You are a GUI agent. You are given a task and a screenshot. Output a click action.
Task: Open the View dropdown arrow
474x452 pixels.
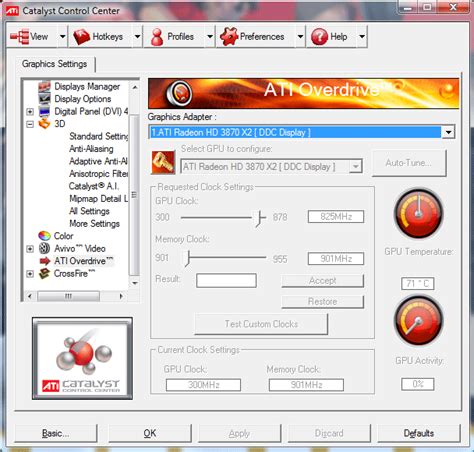coord(62,36)
